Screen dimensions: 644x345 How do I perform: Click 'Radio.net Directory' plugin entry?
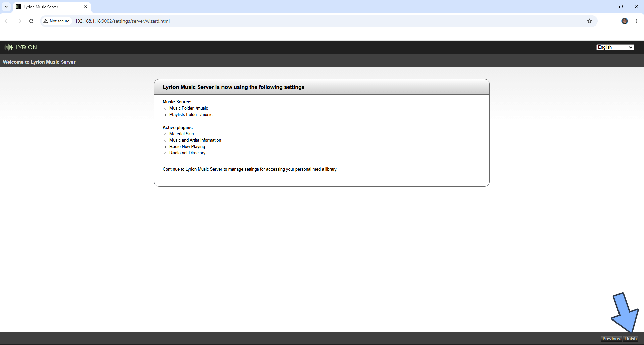pyautogui.click(x=187, y=153)
